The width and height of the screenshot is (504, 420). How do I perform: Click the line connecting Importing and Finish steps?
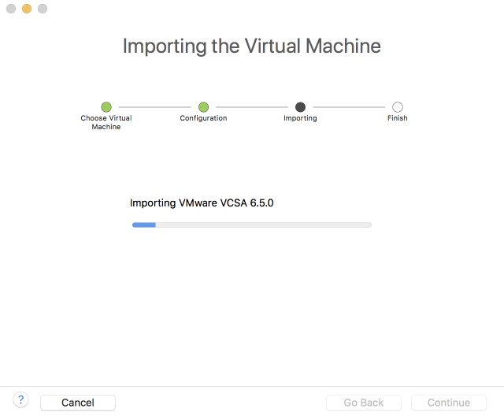tap(349, 107)
